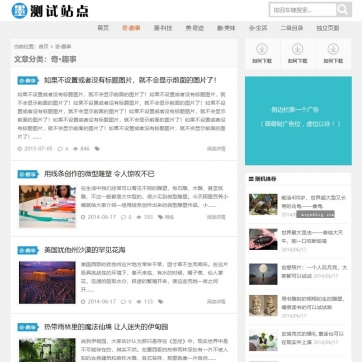Open the Utah desert flowers thumbnail
Viewport: 362px width, 362px height.
pos(47,283)
